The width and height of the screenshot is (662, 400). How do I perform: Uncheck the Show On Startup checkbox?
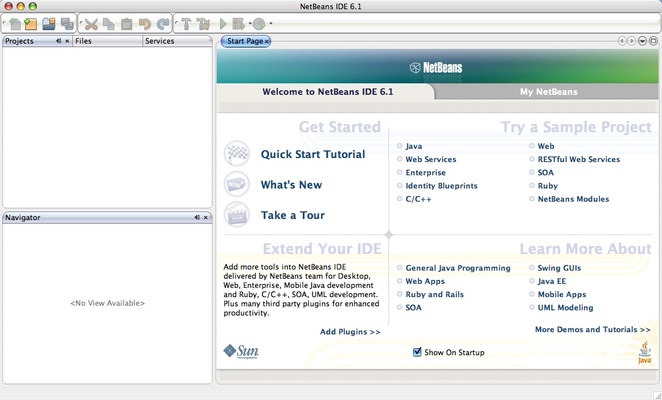point(417,352)
